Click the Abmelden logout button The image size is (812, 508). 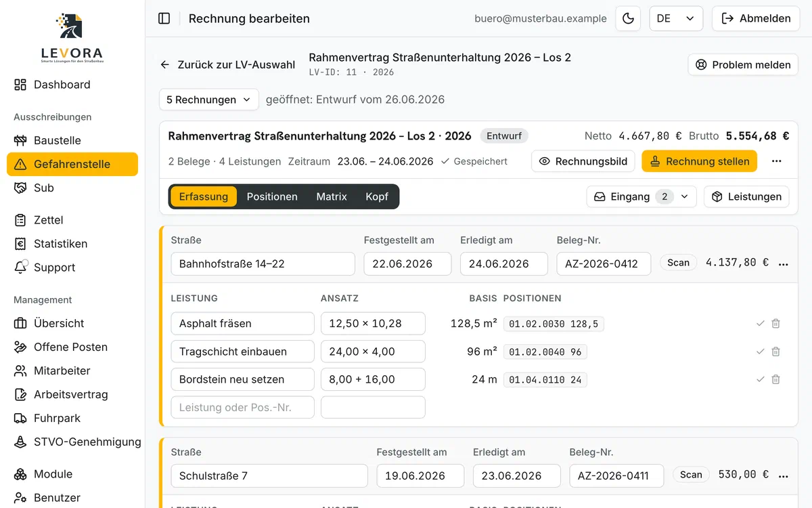pyautogui.click(x=756, y=18)
